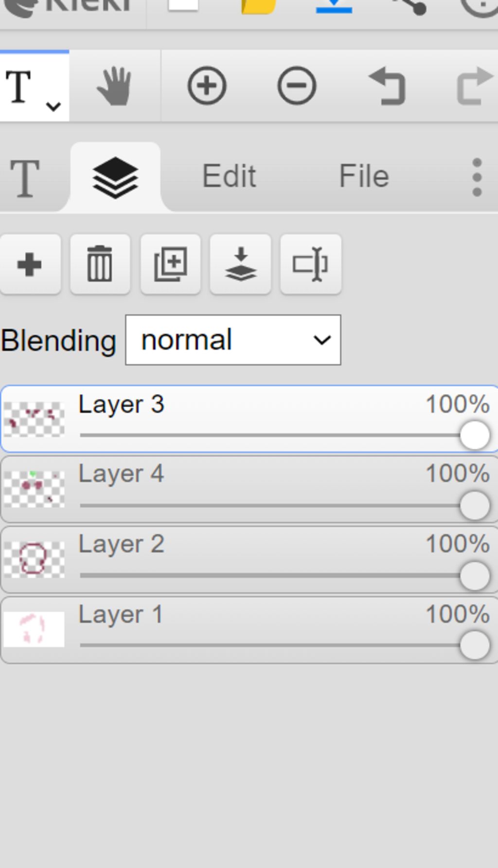Image resolution: width=498 pixels, height=868 pixels.
Task: Open the File tab
Action: coord(364,176)
